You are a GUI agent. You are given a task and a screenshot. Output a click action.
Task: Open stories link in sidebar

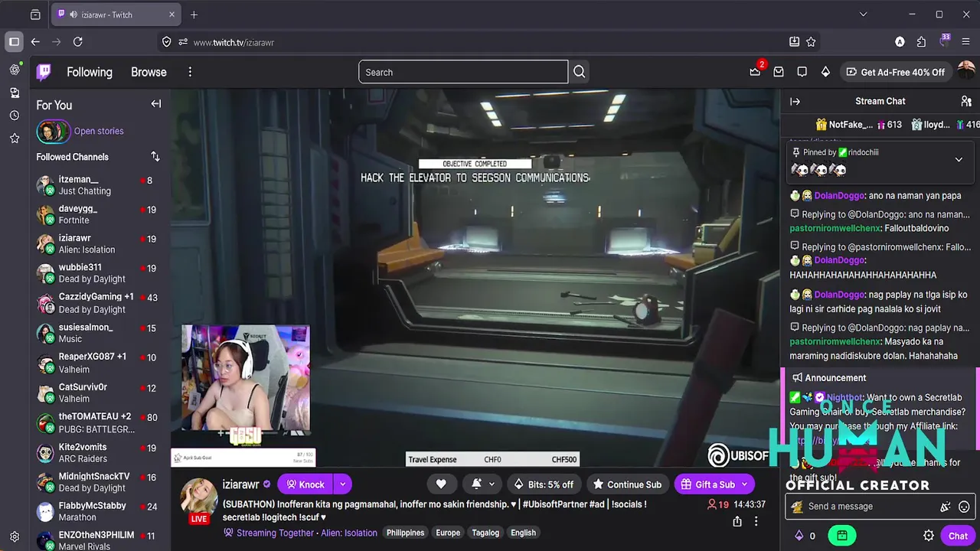(x=99, y=131)
